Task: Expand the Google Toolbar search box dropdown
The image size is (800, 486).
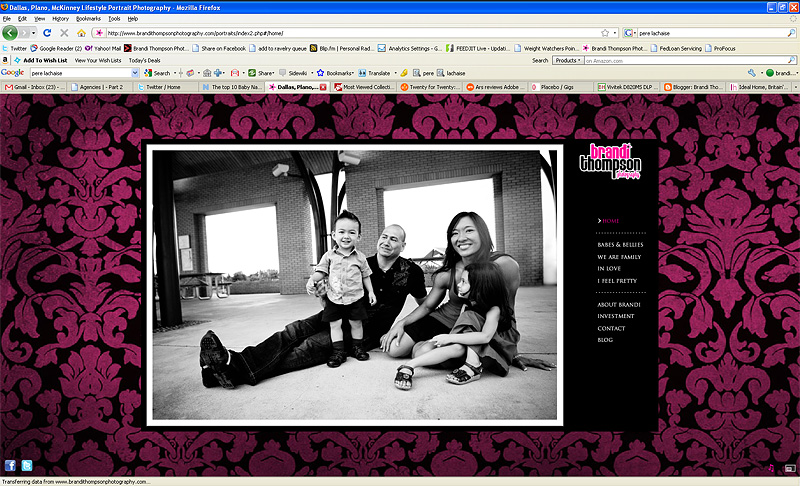Action: [135, 73]
